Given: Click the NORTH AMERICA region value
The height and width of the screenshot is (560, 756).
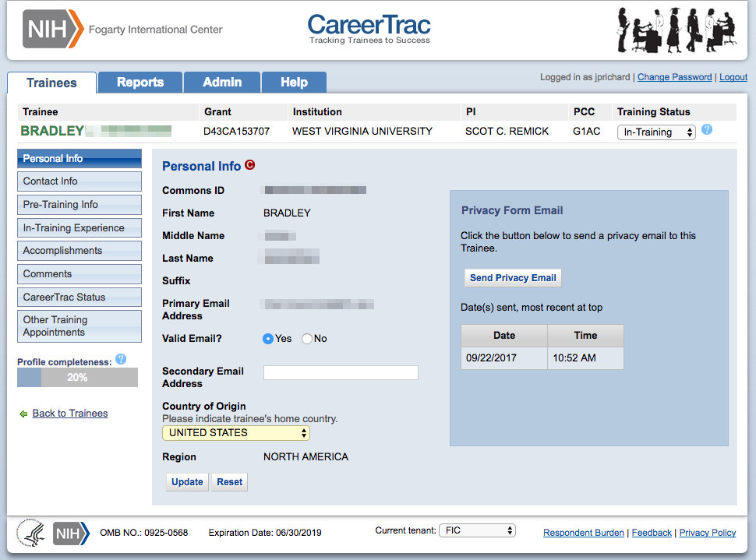Looking at the screenshot, I should tap(306, 457).
